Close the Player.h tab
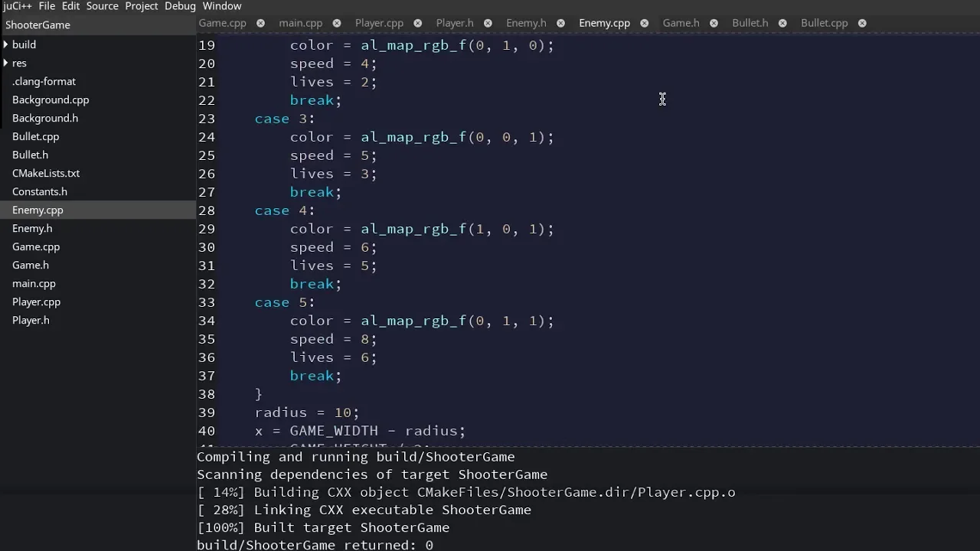This screenshot has width=980, height=551. 488,23
